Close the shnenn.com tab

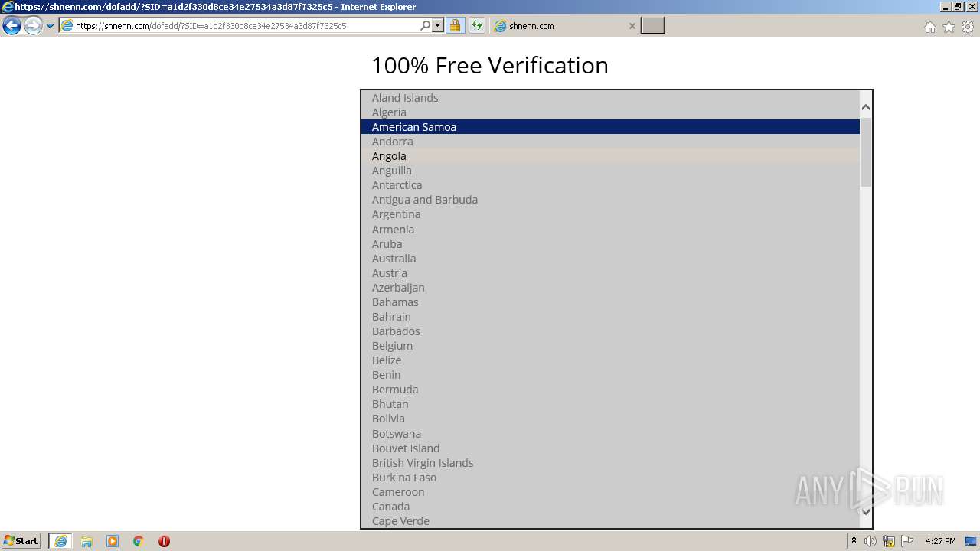[x=632, y=26]
